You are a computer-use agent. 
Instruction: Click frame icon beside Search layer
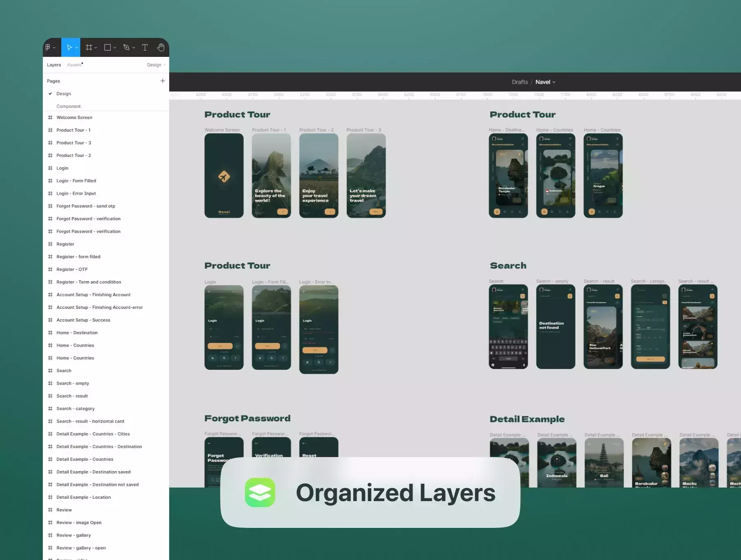click(50, 371)
